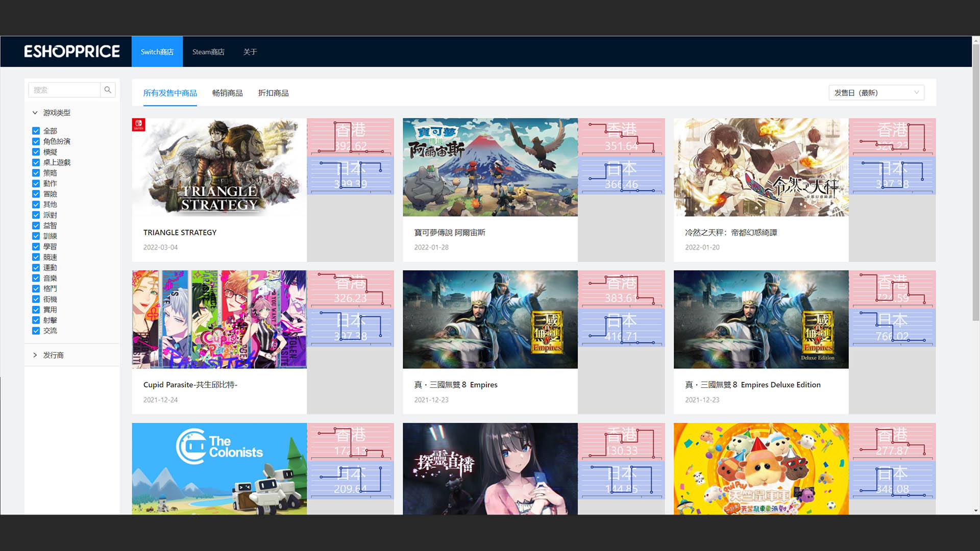Uncheck the 音樂 checkbox
This screenshot has height=551, width=980.
point(36,278)
